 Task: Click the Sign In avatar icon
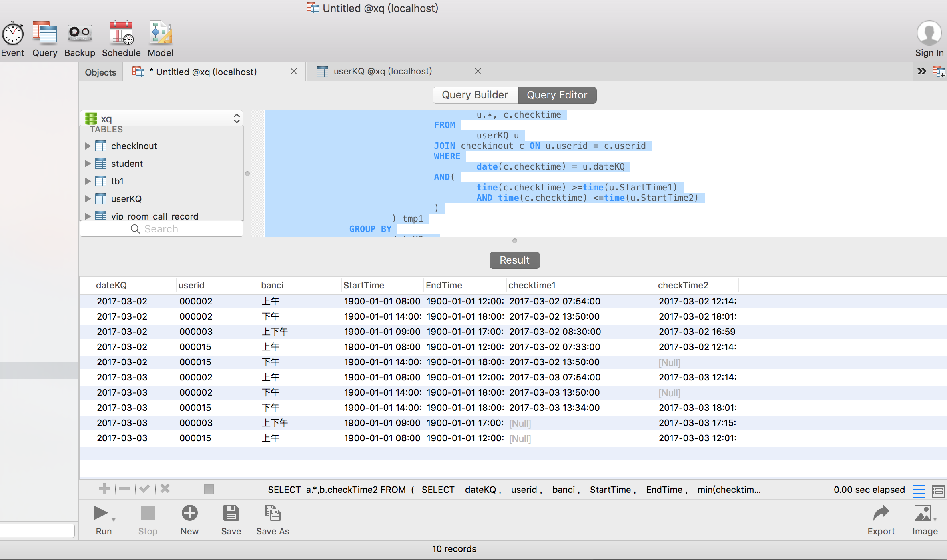click(929, 33)
